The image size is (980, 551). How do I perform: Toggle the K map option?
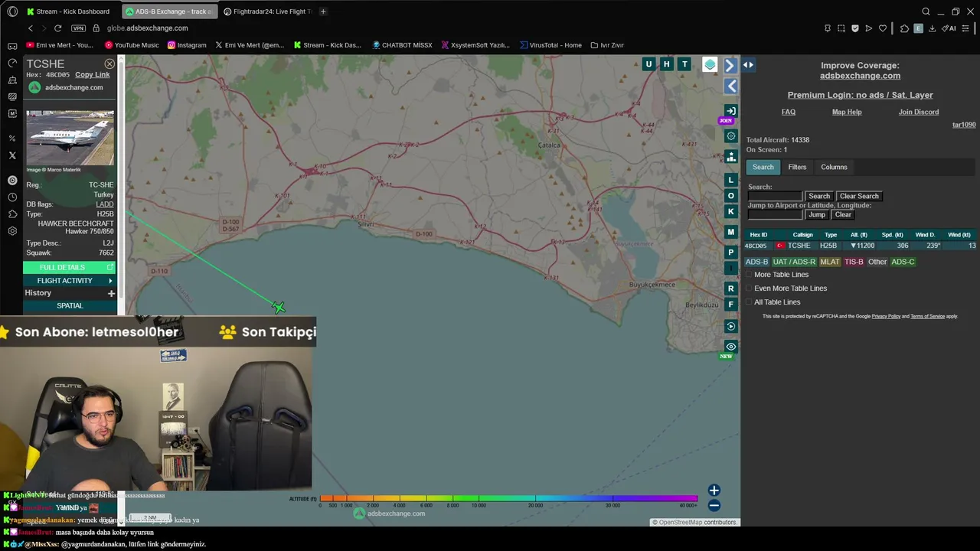point(730,211)
